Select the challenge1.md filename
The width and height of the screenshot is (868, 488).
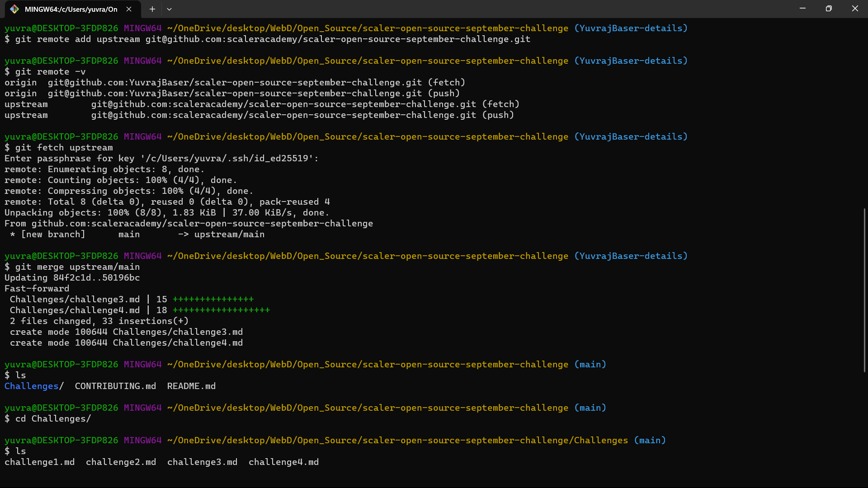pyautogui.click(x=40, y=462)
